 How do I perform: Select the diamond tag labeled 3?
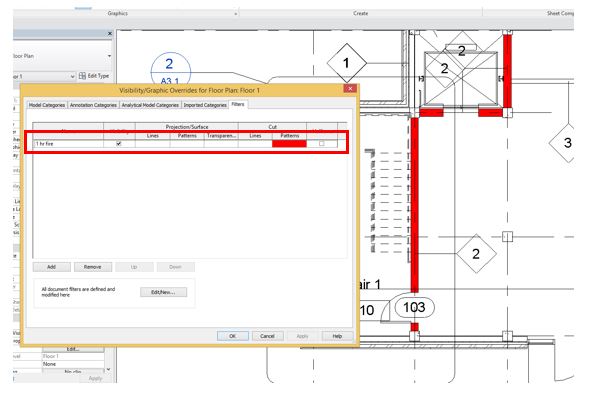click(564, 143)
